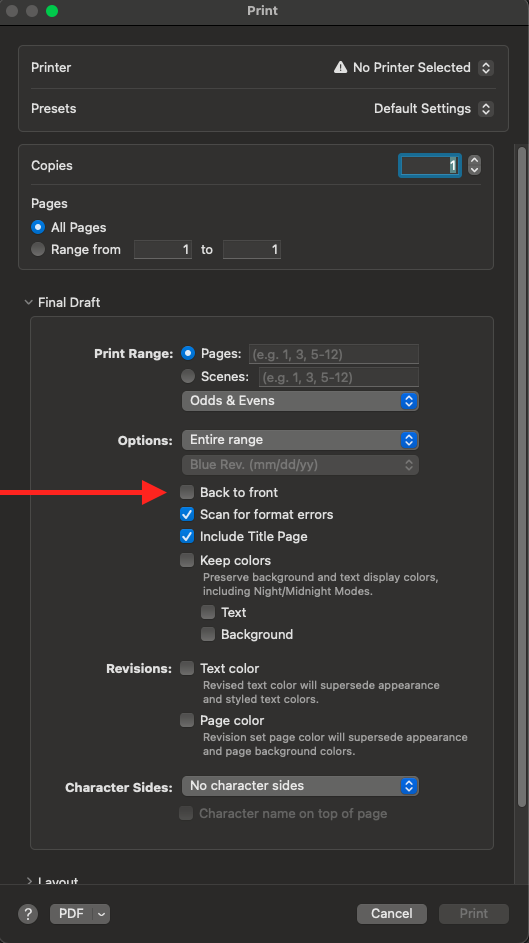The image size is (529, 943).
Task: Open the PDF options arrow menu
Action: [x=102, y=914]
